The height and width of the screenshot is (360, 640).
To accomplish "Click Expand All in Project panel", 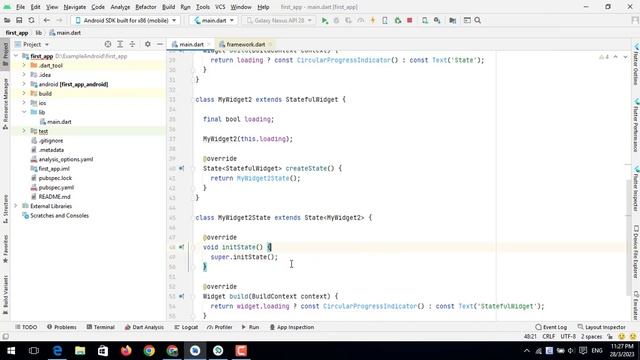I will tap(120, 44).
